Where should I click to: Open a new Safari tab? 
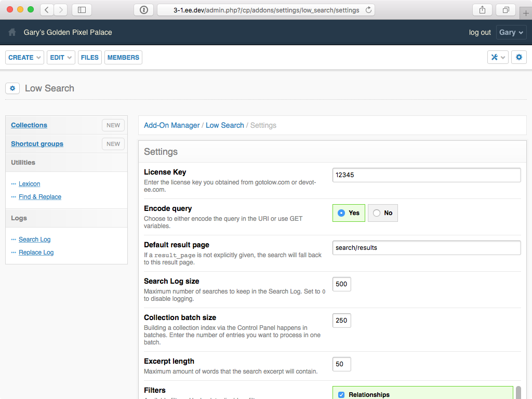526,13
